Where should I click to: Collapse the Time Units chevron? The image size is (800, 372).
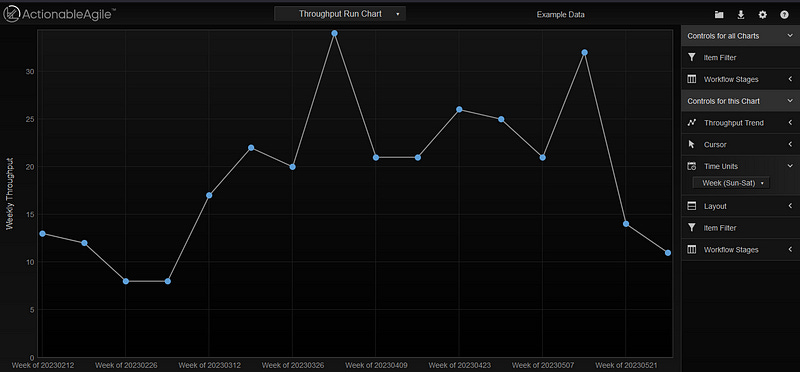point(789,166)
